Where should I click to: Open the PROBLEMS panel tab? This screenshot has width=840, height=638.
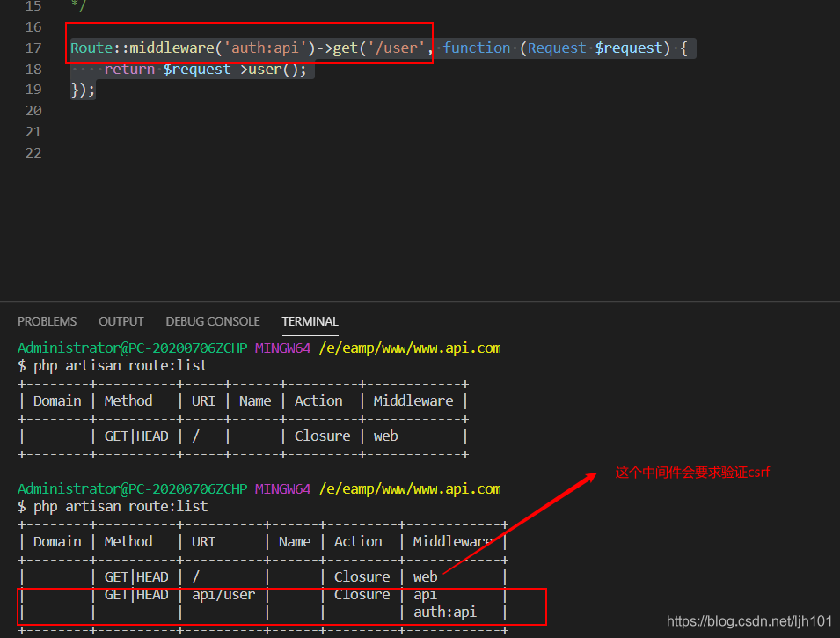(x=47, y=321)
